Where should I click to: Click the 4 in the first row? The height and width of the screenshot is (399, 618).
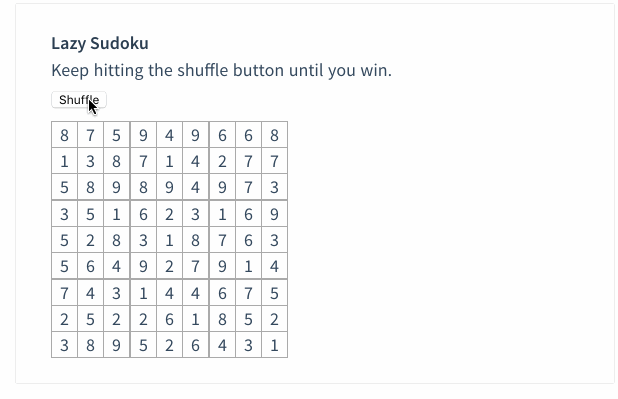[x=169, y=135]
